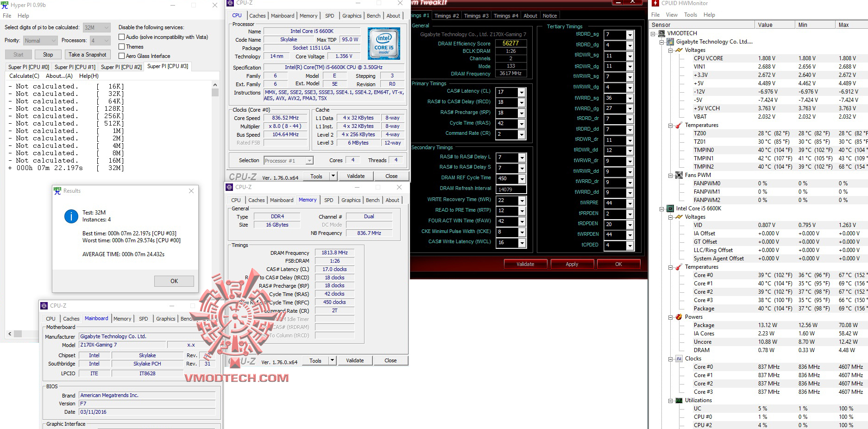Screen dimensions: 868x429
Task: Open the Caches tab in top CPU-Z window
Action: tap(258, 16)
